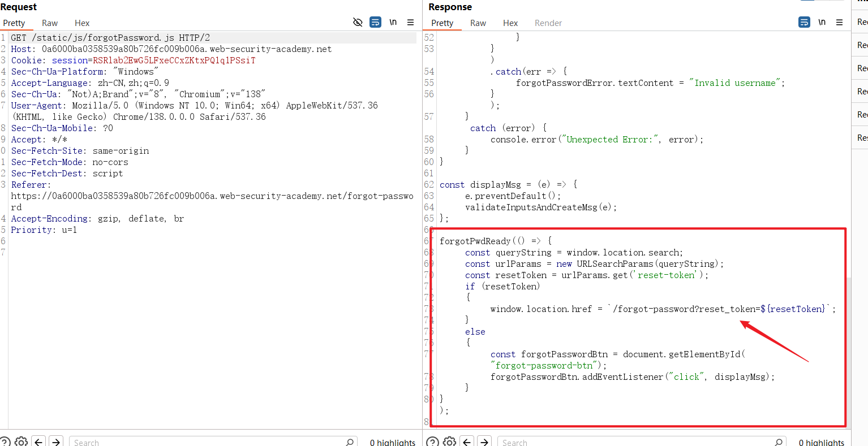Image resolution: width=868 pixels, height=446 pixels.
Task: Go to next search match in Response panel
Action: coord(484,441)
